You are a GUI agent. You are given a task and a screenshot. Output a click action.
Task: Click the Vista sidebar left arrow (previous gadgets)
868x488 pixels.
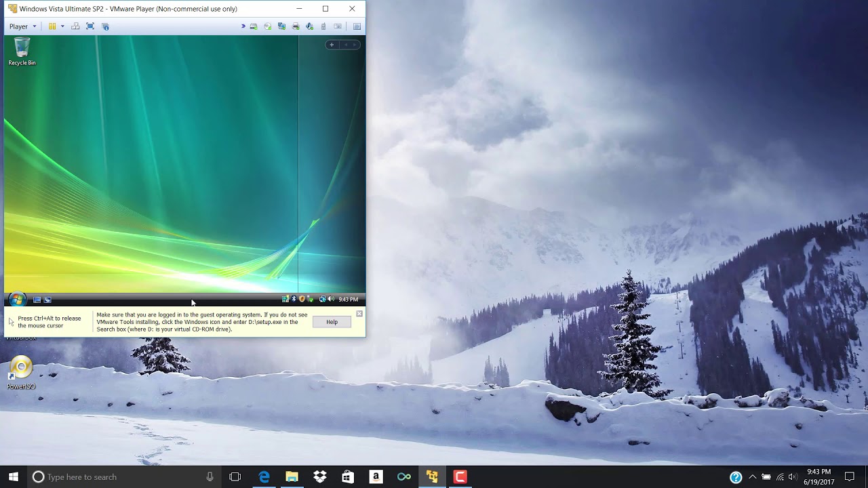point(346,45)
